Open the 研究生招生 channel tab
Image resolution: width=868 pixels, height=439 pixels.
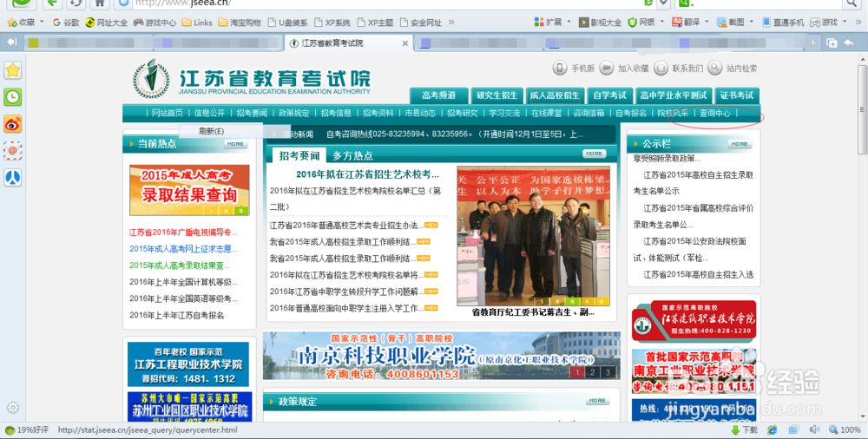tap(496, 95)
